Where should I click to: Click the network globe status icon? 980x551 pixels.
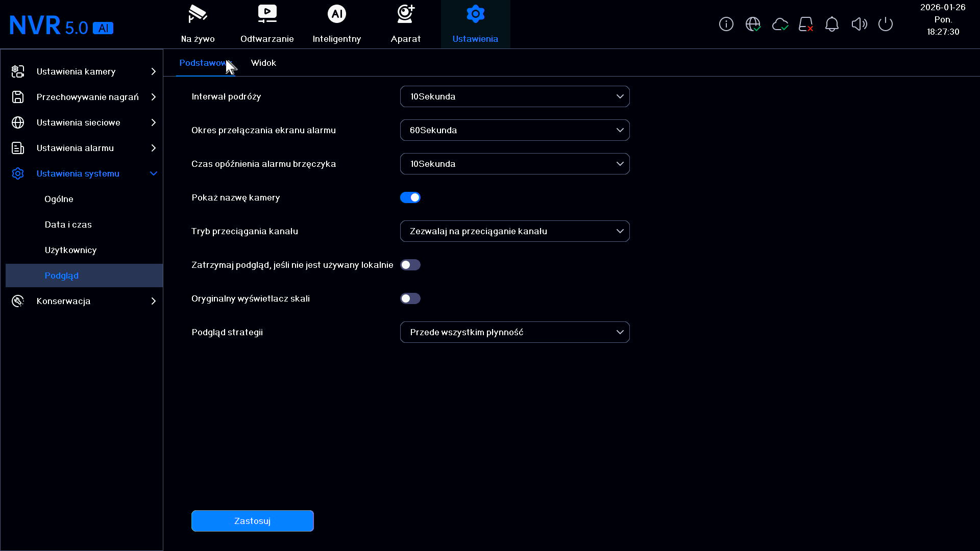[x=753, y=24]
